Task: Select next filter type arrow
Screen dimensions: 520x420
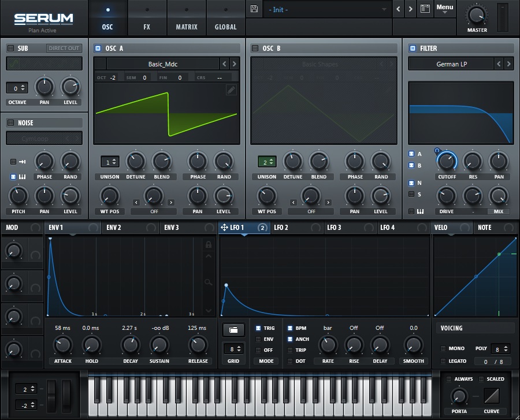Action: tap(508, 64)
